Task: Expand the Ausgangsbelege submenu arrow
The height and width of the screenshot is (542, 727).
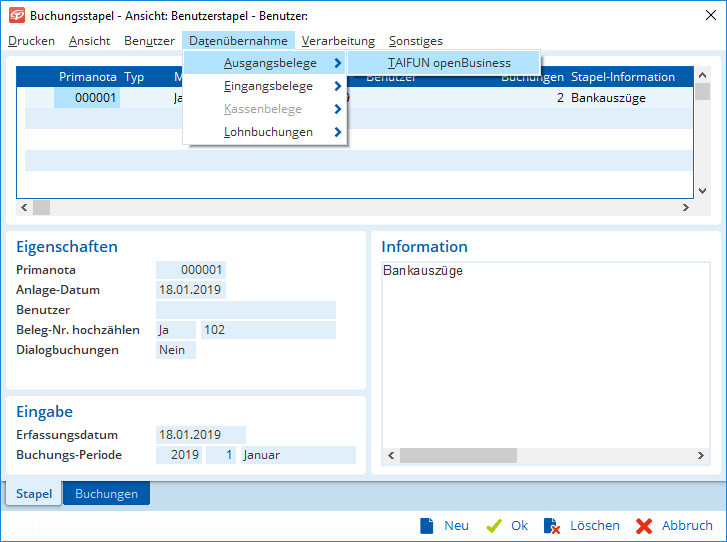Action: [338, 63]
